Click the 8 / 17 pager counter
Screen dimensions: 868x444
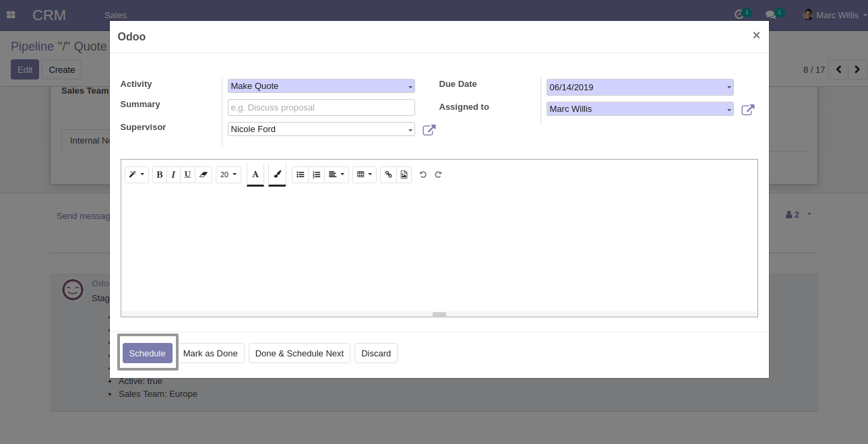pyautogui.click(x=814, y=69)
